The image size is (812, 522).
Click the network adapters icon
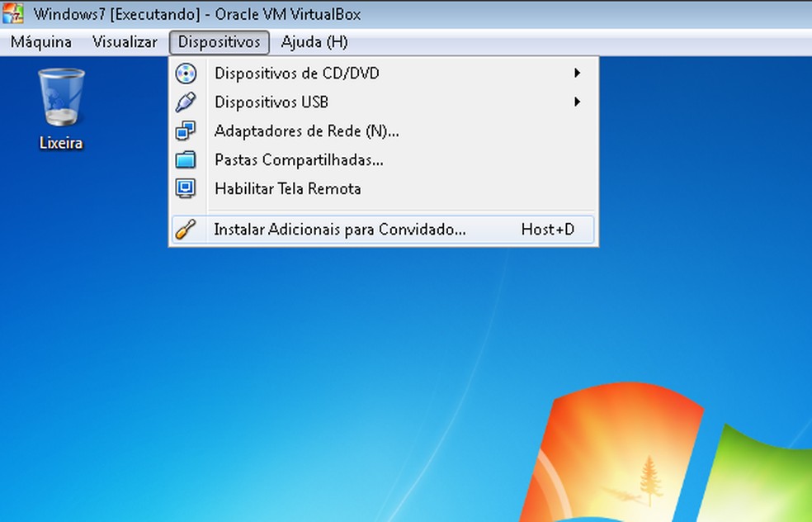coord(186,130)
